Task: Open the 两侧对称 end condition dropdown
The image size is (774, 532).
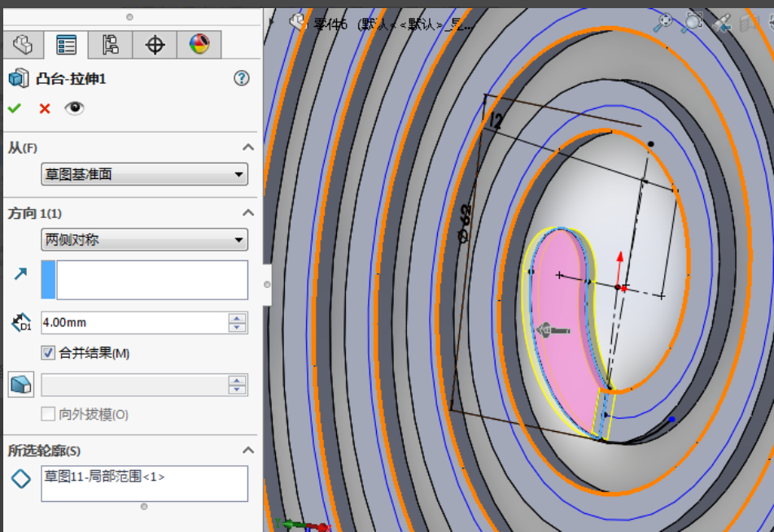Action: click(145, 240)
